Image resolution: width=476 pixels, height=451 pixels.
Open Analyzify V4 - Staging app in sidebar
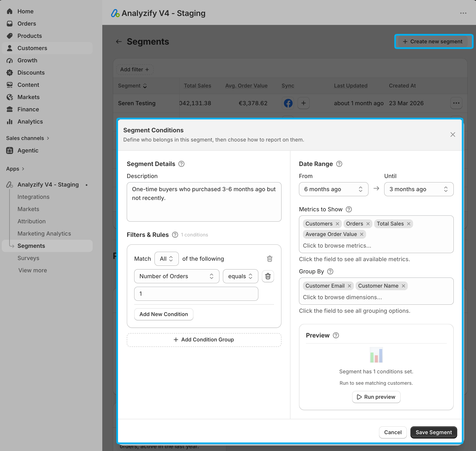pos(48,185)
